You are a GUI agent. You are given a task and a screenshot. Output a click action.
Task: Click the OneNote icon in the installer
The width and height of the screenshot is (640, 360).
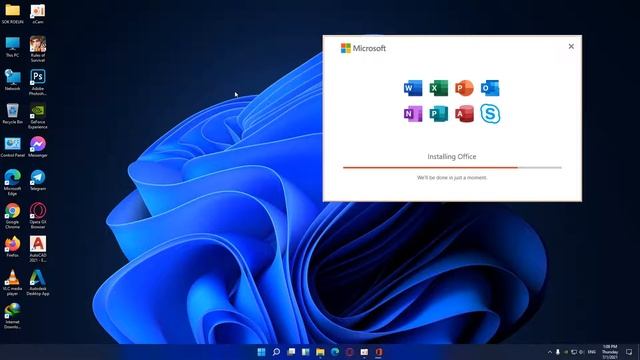coord(413,114)
